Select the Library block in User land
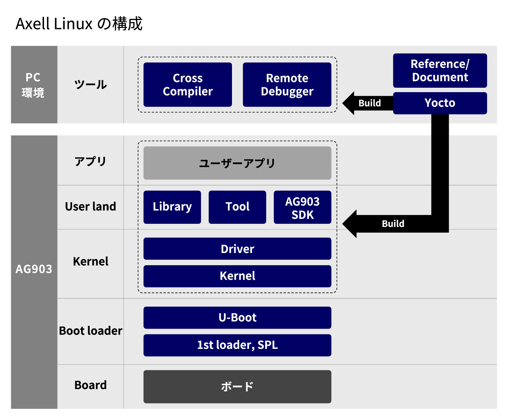508x420 pixels. point(172,207)
